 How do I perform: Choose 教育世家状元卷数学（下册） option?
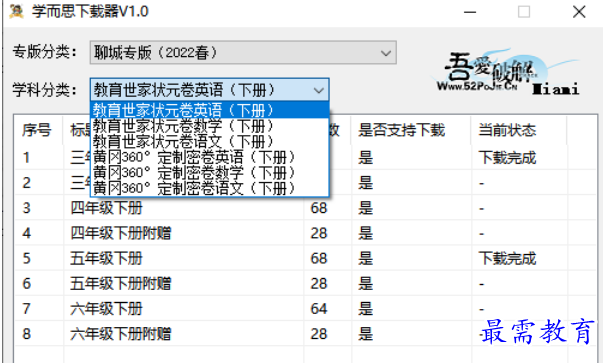tap(210, 126)
